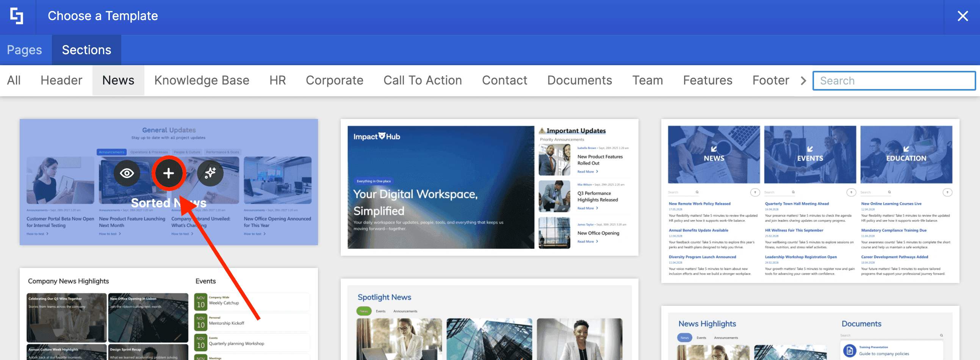
Task: Click 'HR Wellness Fair This September' headline
Action: point(794,230)
